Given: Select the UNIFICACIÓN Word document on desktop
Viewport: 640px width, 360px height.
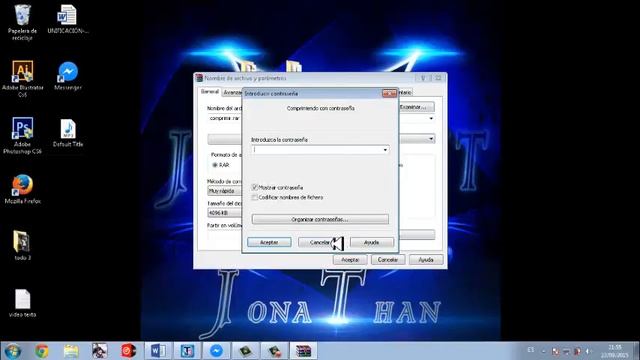Looking at the screenshot, I should coord(68,19).
